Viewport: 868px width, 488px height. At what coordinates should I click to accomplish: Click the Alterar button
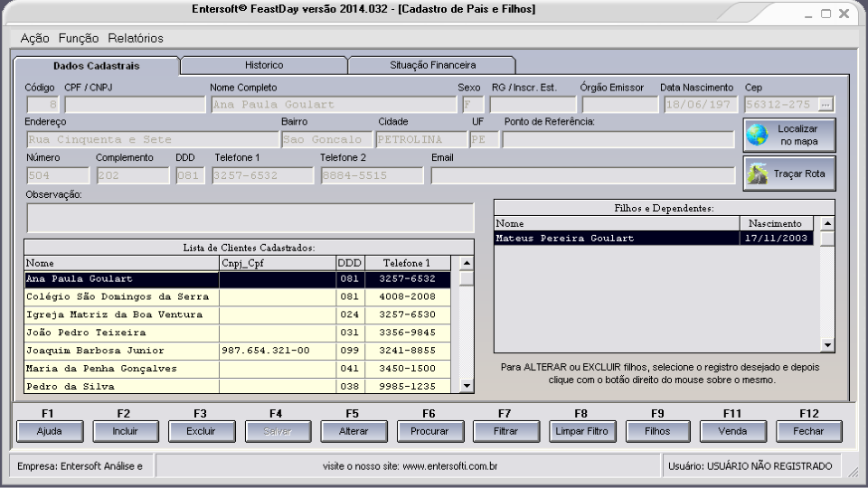[x=354, y=432]
